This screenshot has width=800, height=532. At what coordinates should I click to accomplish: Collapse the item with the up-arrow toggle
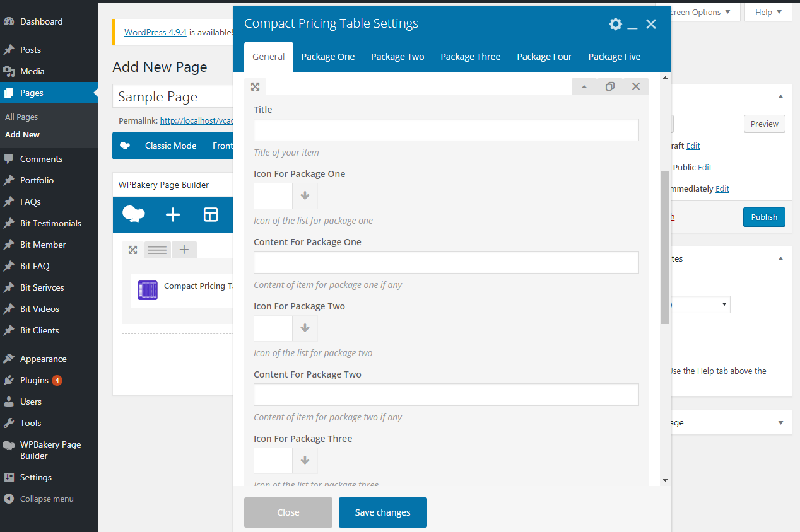pyautogui.click(x=584, y=86)
